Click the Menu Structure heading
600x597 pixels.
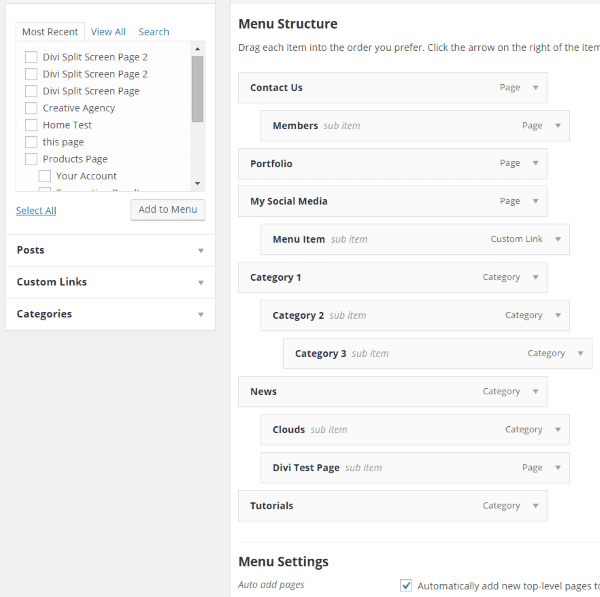(x=288, y=24)
